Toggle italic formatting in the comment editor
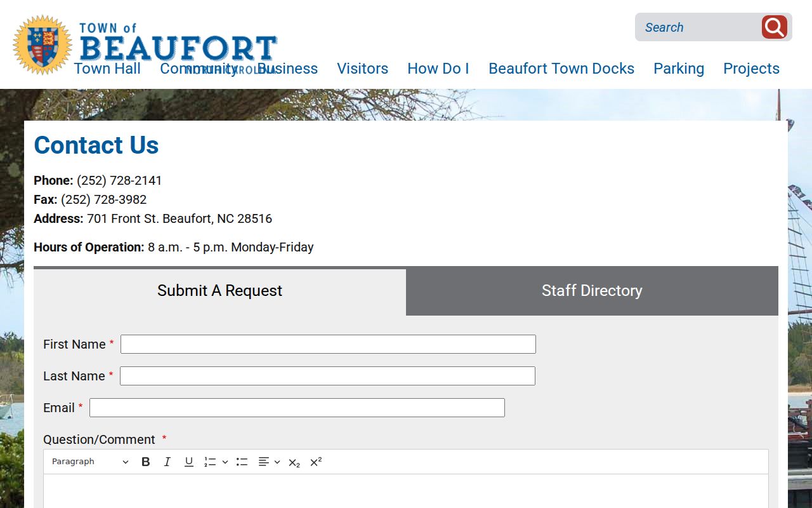The image size is (812, 508). click(x=167, y=462)
